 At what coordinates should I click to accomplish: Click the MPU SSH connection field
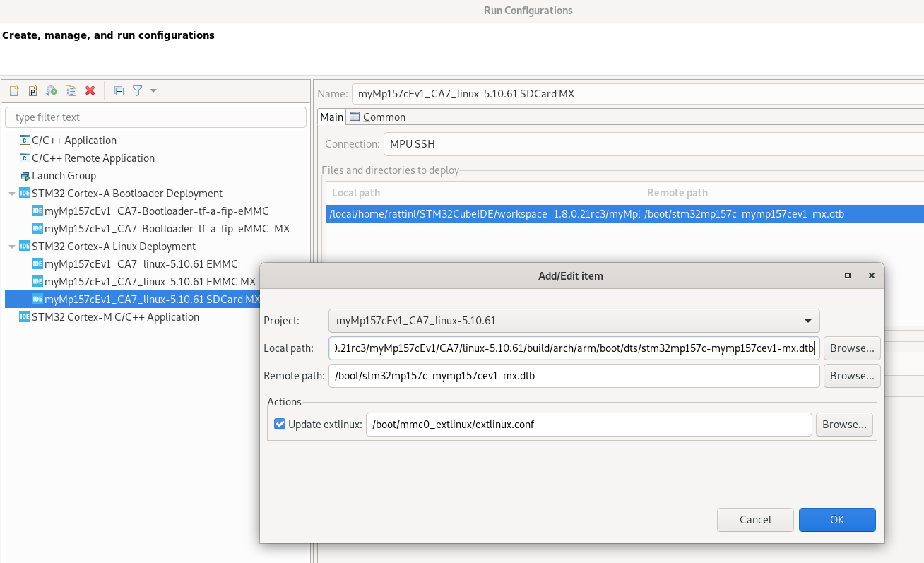point(653,144)
